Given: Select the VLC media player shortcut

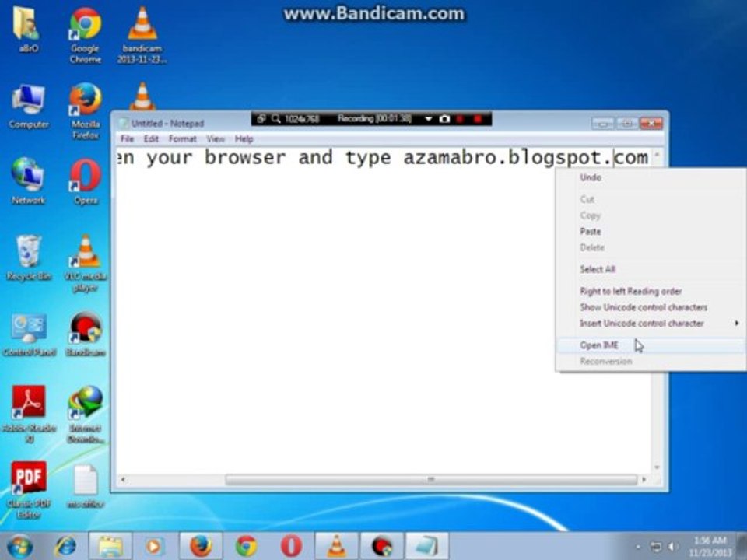Looking at the screenshot, I should click(86, 264).
